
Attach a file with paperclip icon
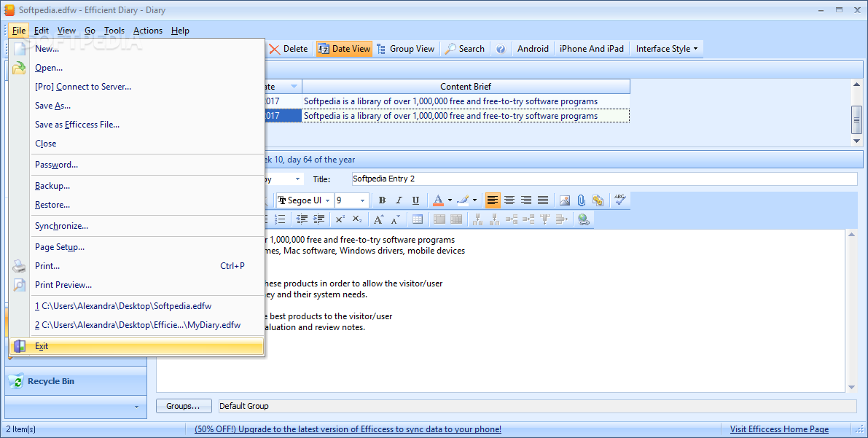[x=581, y=200]
